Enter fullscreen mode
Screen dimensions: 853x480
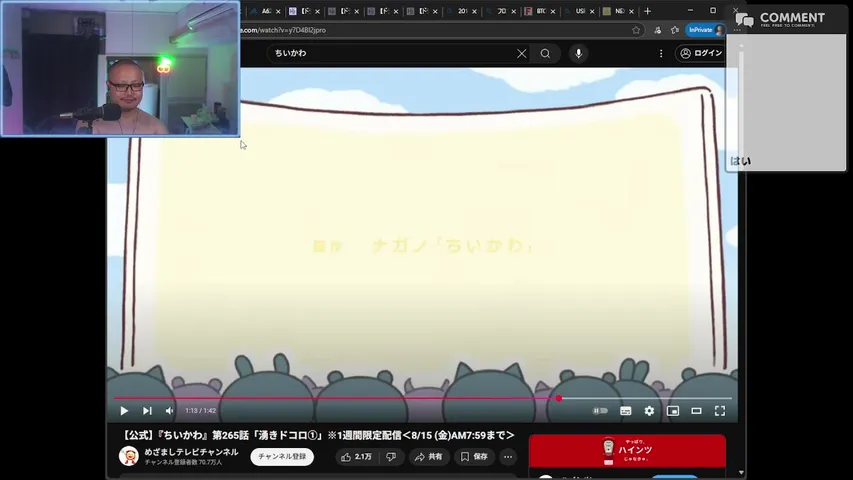coord(720,411)
